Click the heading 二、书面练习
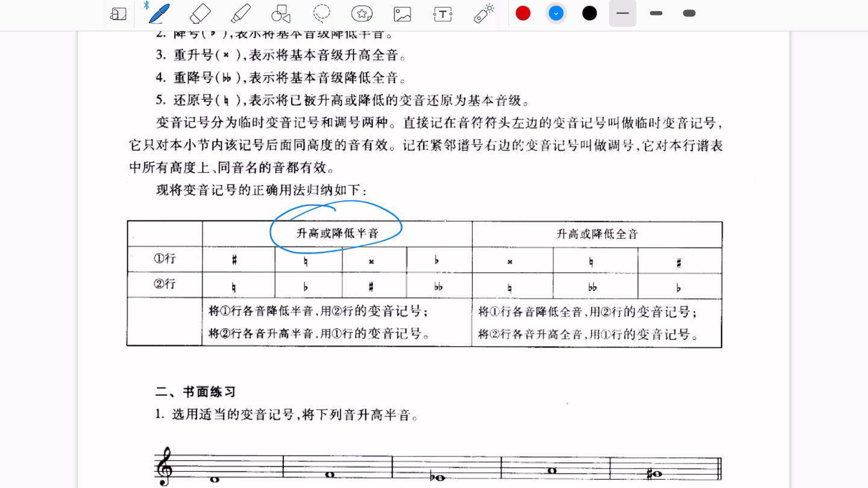This screenshot has height=488, width=868. click(195, 392)
